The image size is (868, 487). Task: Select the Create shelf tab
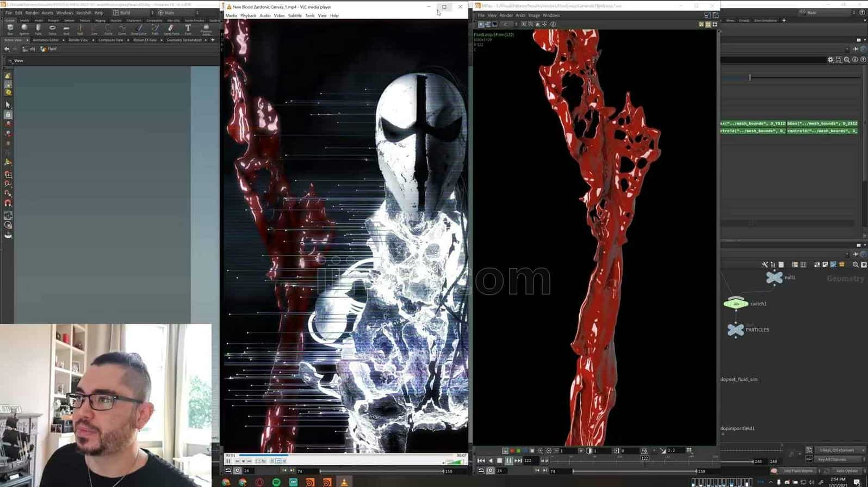pos(10,21)
